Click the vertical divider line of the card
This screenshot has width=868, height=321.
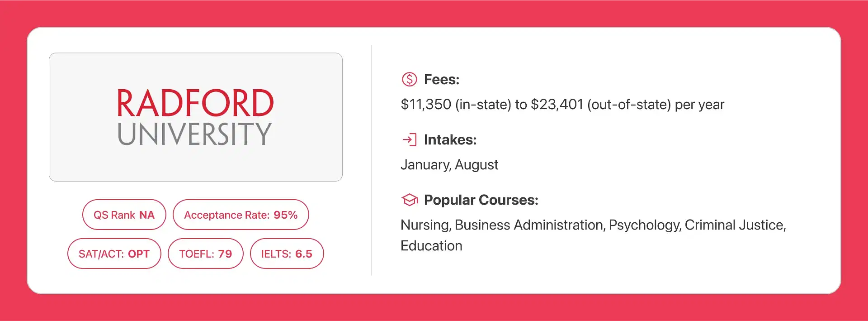pos(372,160)
